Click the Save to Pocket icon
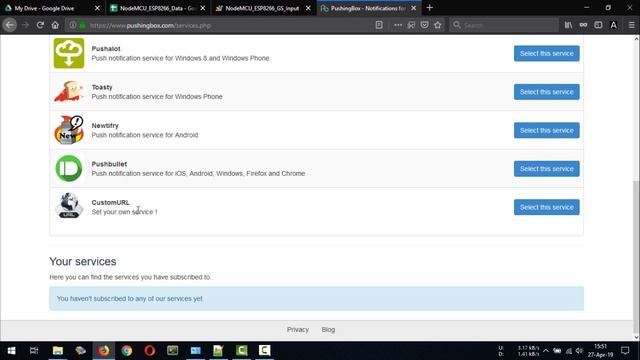 coord(424,25)
